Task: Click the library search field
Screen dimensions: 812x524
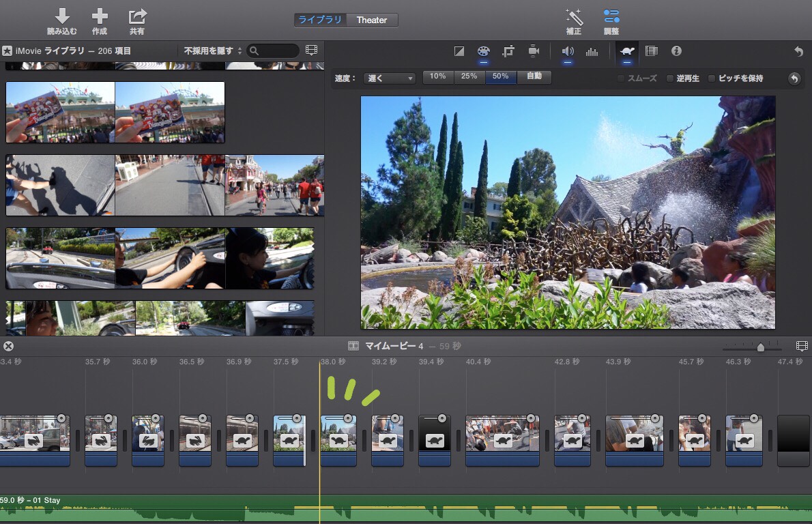Action: coord(276,51)
